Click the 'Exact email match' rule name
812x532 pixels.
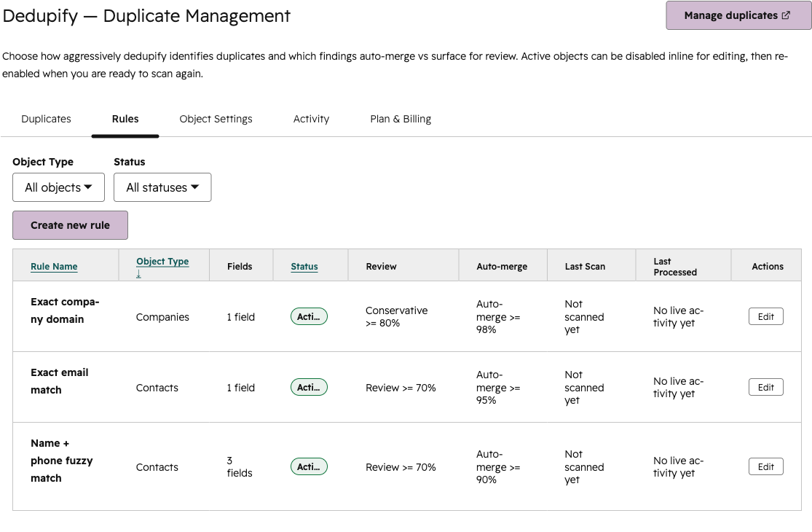point(60,381)
